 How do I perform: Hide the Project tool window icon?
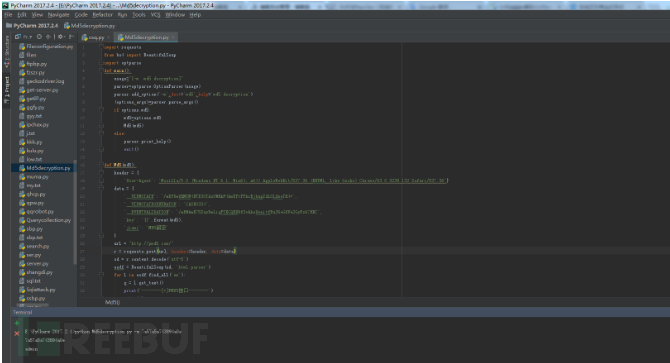point(71,37)
